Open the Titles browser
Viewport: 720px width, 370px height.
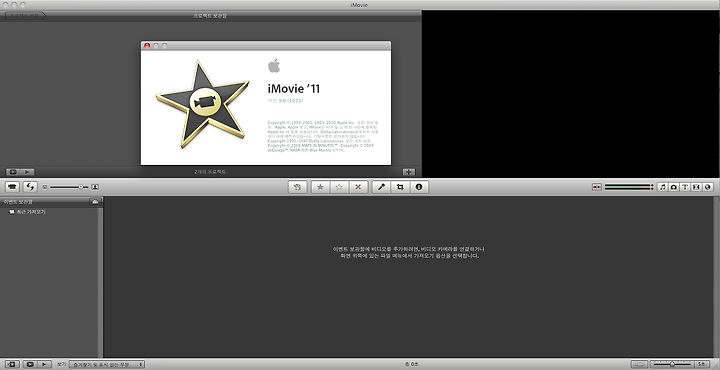pyautogui.click(x=685, y=187)
